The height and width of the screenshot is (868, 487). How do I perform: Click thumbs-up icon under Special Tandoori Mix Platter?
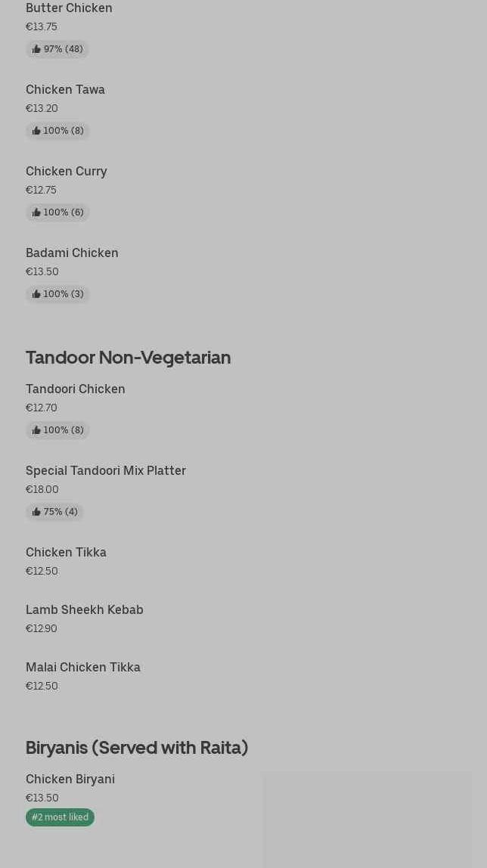36,513
